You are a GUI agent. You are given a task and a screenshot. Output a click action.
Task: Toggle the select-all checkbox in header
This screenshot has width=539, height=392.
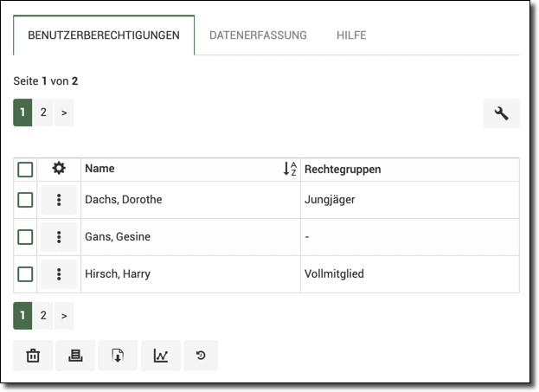coord(26,170)
